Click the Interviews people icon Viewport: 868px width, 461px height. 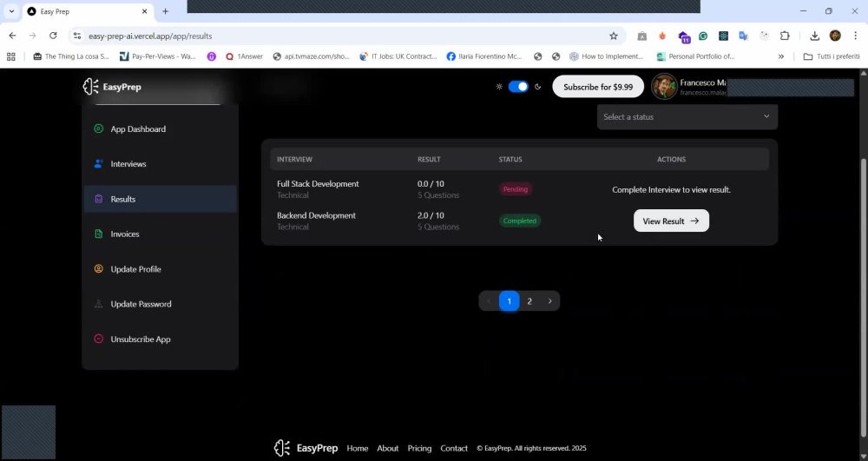(x=99, y=164)
